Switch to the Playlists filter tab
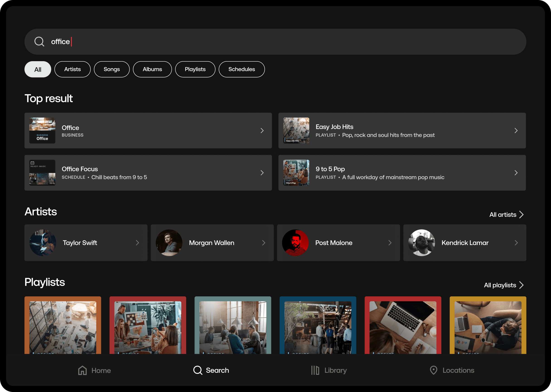 pos(195,70)
